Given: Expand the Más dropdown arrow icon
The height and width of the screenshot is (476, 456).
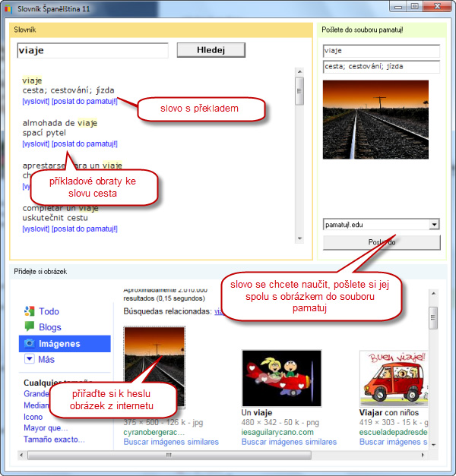Looking at the screenshot, I should tap(30, 359).
